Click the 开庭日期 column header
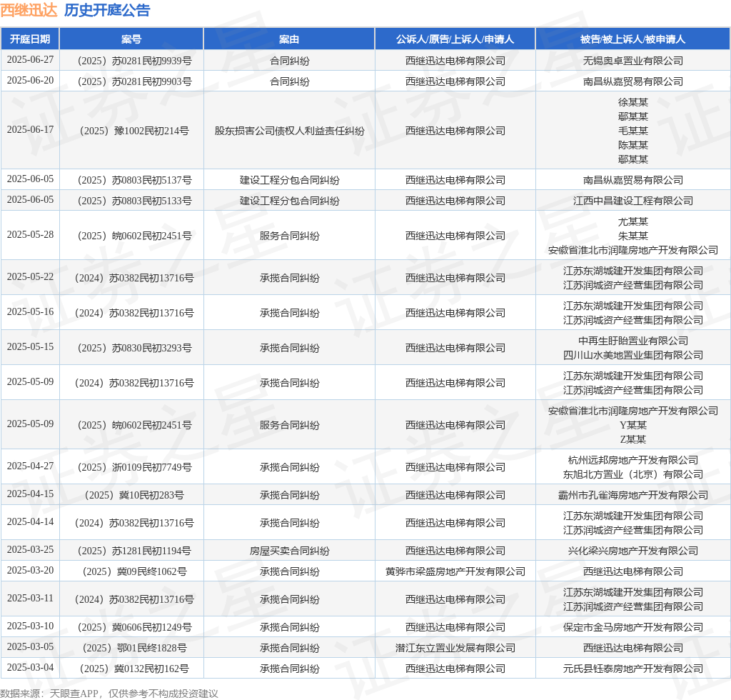Image resolution: width=731 pixels, height=700 pixels. click(30, 39)
